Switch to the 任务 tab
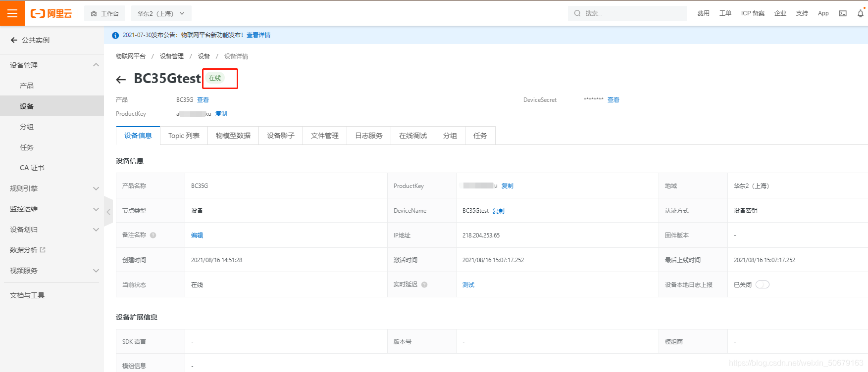The image size is (868, 372). coord(480,136)
